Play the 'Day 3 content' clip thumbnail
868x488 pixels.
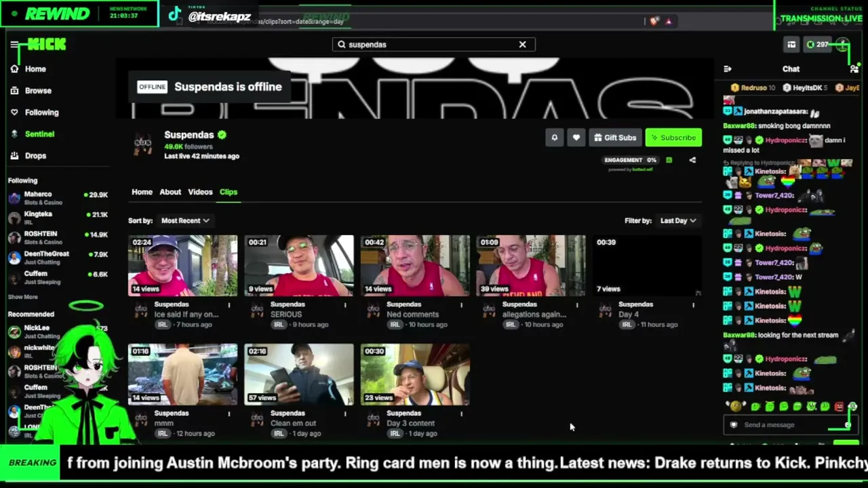point(415,374)
